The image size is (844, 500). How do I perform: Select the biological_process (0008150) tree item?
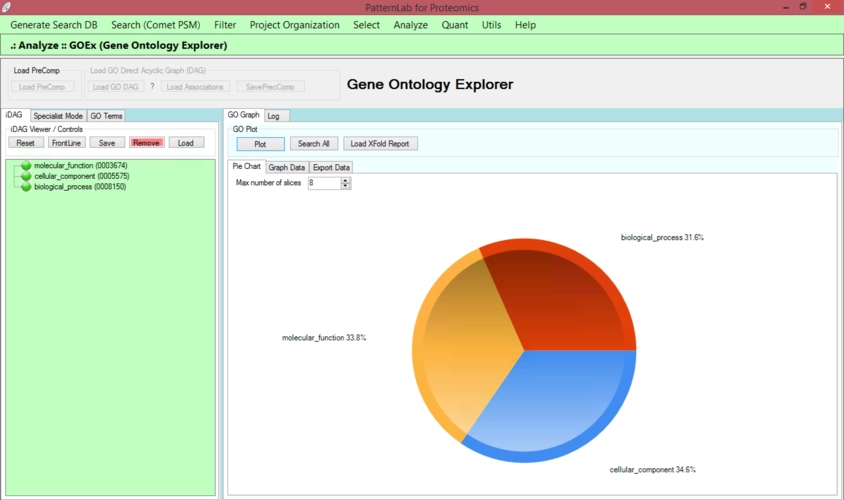click(80, 187)
